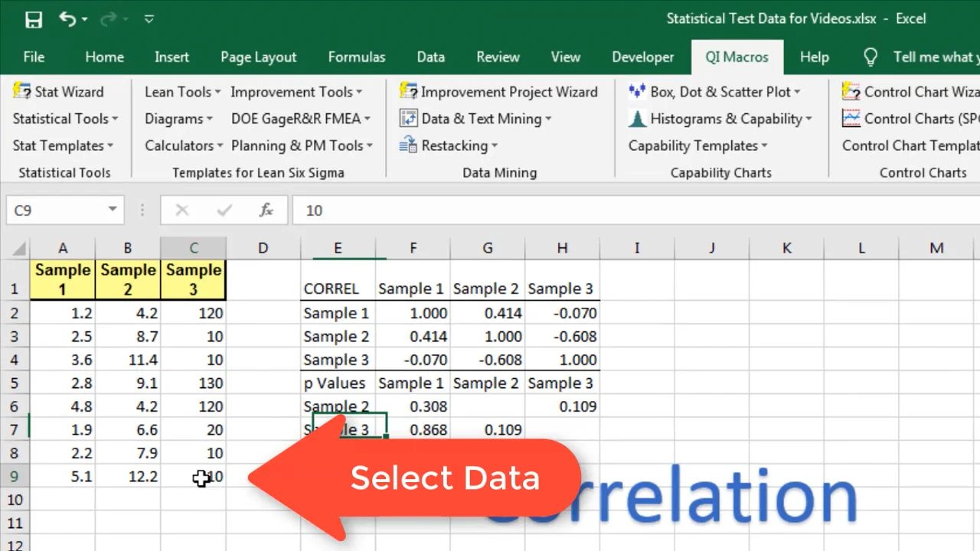Click cell with value 3.6
980x551 pixels.
pyautogui.click(x=63, y=360)
